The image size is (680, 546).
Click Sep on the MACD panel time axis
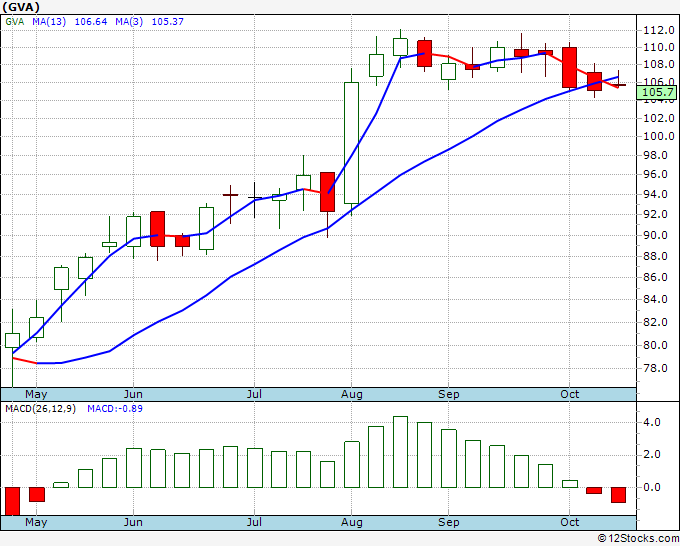click(x=448, y=522)
